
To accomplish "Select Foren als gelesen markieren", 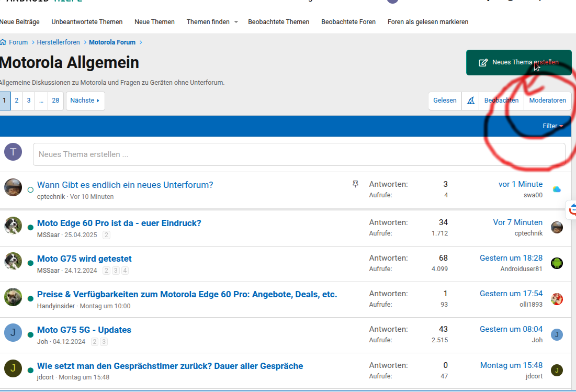I will coord(427,22).
